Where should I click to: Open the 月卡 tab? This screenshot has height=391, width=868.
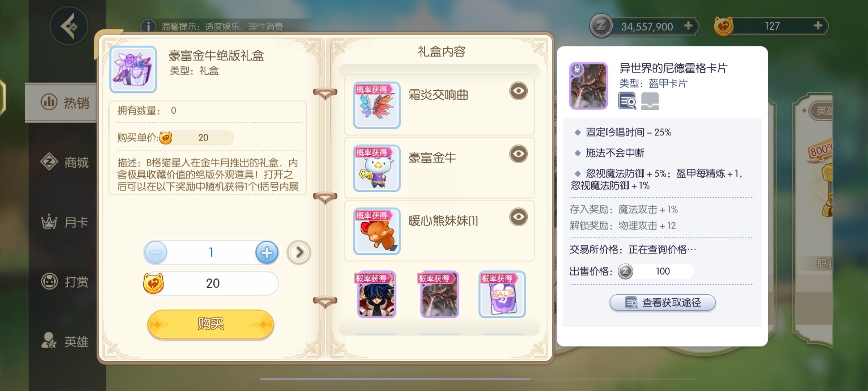pos(64,222)
